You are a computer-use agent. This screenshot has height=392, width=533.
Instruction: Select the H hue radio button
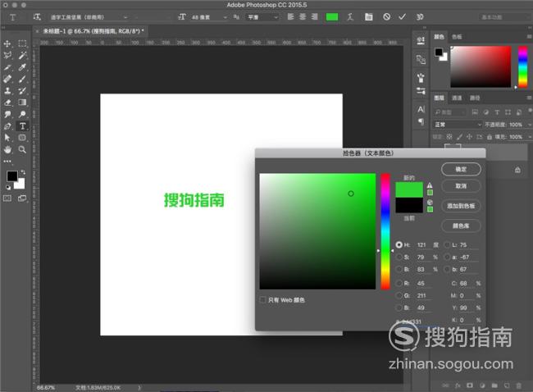(399, 244)
